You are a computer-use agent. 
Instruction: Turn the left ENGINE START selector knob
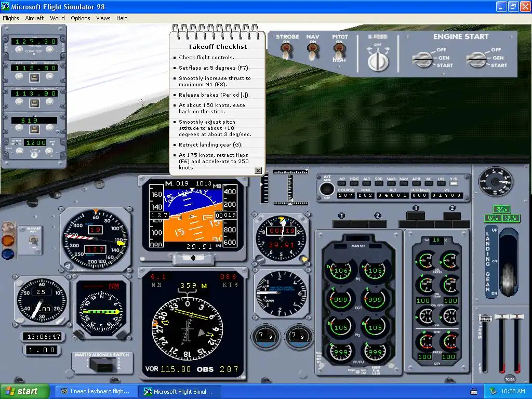click(422, 59)
